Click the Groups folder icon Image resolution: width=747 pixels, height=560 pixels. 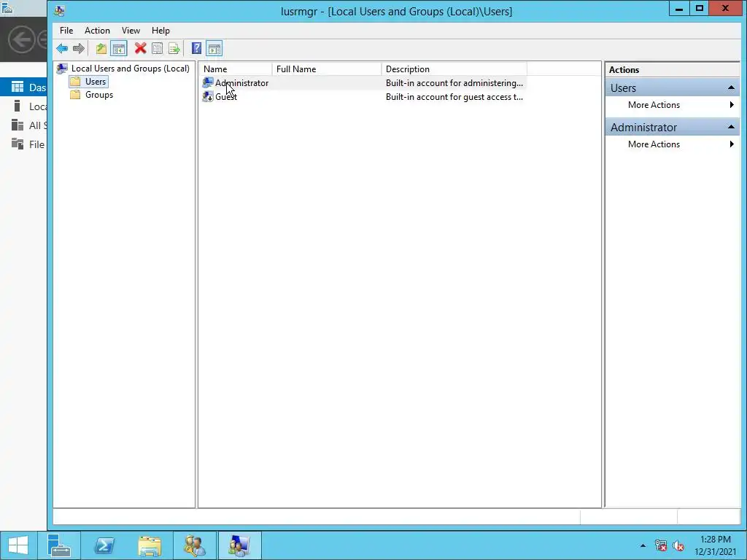point(75,95)
